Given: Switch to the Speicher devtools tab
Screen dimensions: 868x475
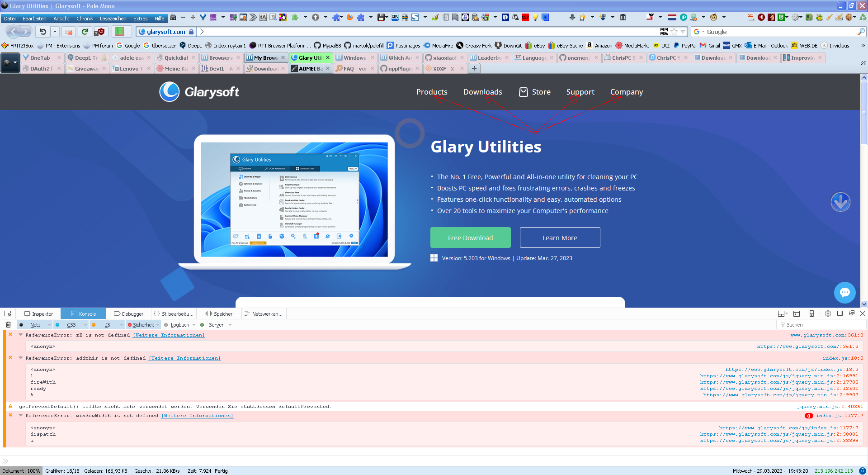Looking at the screenshot, I should point(219,313).
